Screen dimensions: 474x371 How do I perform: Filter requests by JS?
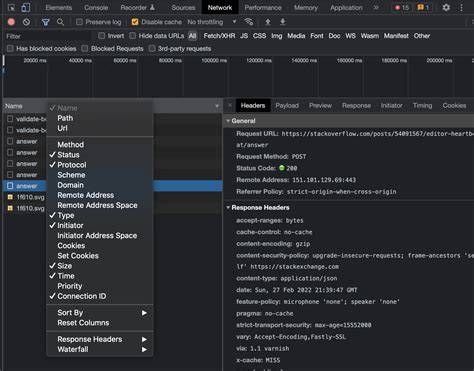coord(244,36)
